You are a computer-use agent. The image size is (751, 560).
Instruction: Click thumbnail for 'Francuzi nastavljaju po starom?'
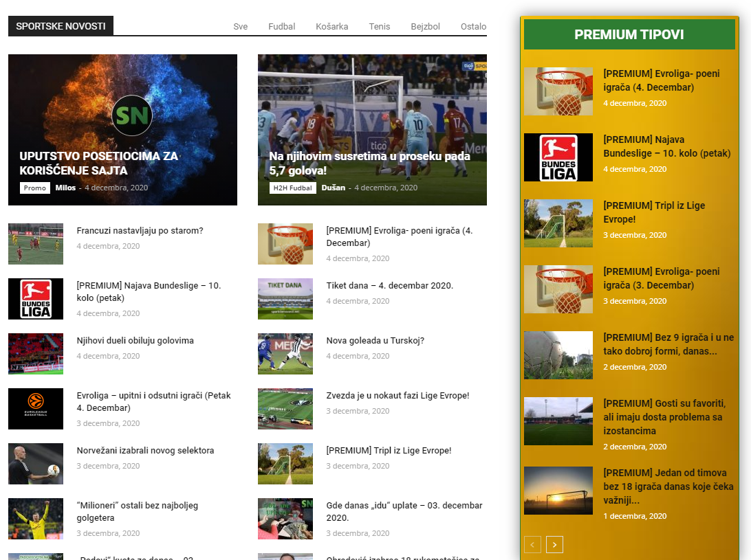click(36, 244)
